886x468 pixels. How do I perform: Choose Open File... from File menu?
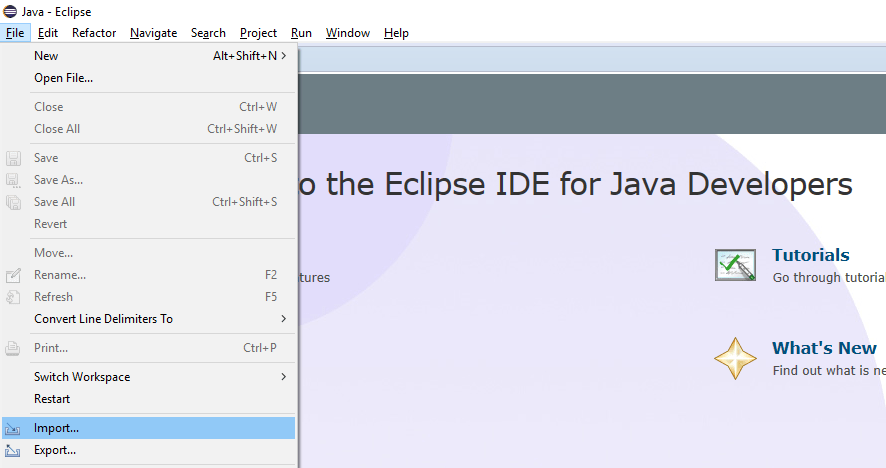click(149, 78)
